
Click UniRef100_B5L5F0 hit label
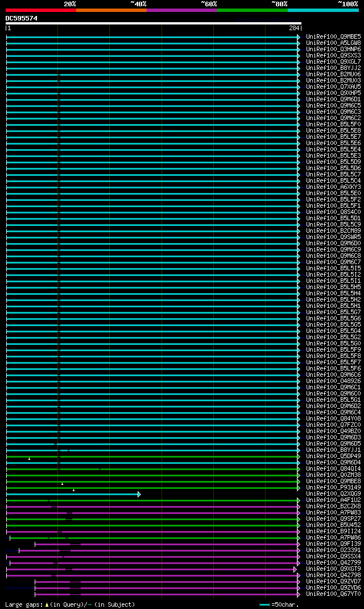click(333, 124)
